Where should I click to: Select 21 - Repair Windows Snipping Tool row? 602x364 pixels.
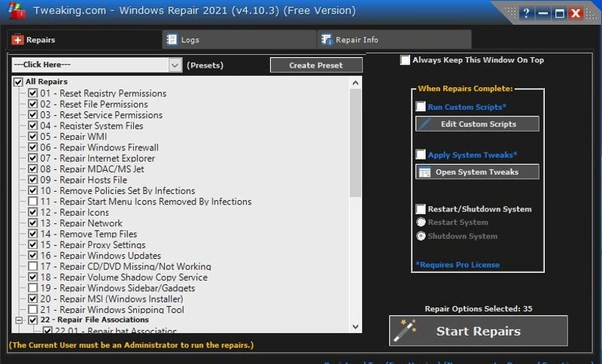click(112, 309)
